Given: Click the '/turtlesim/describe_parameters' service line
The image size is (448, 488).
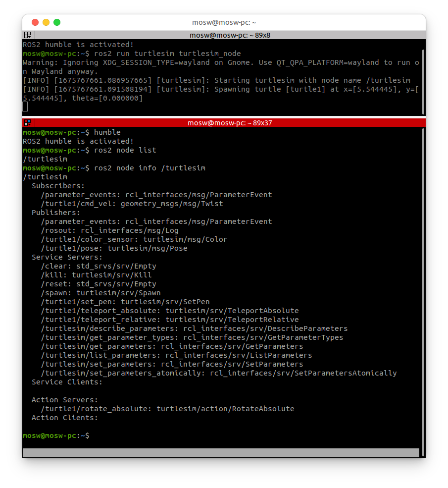Looking at the screenshot, I should (195, 328).
